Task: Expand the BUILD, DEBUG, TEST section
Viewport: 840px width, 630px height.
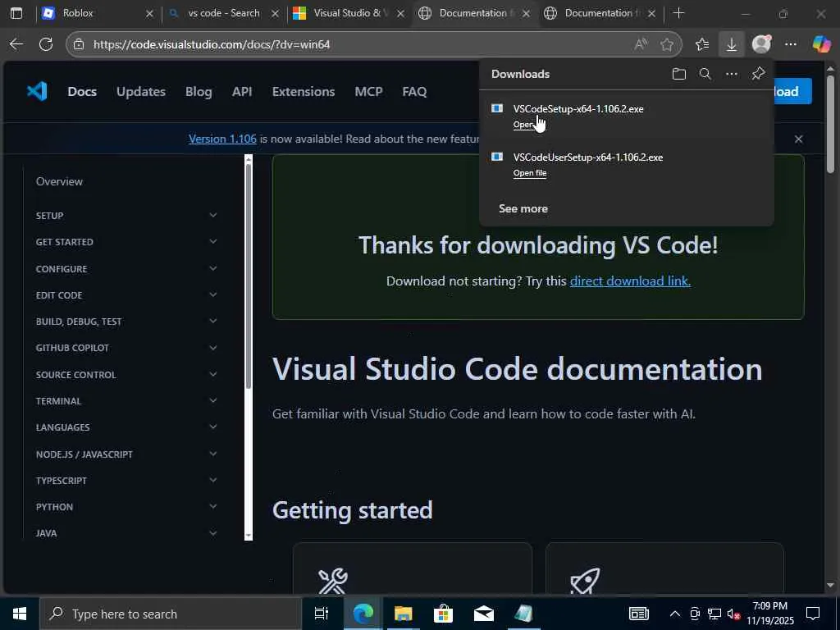Action: click(x=213, y=321)
